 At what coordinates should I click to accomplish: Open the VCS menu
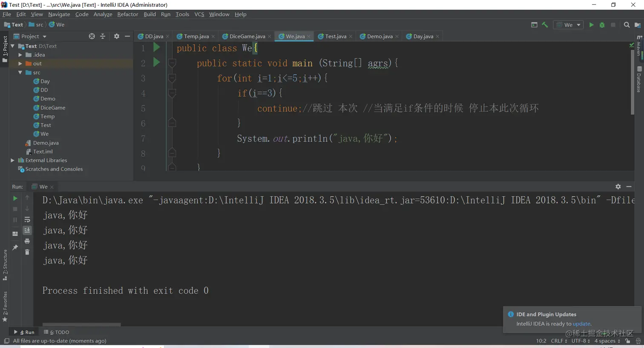coord(199,14)
